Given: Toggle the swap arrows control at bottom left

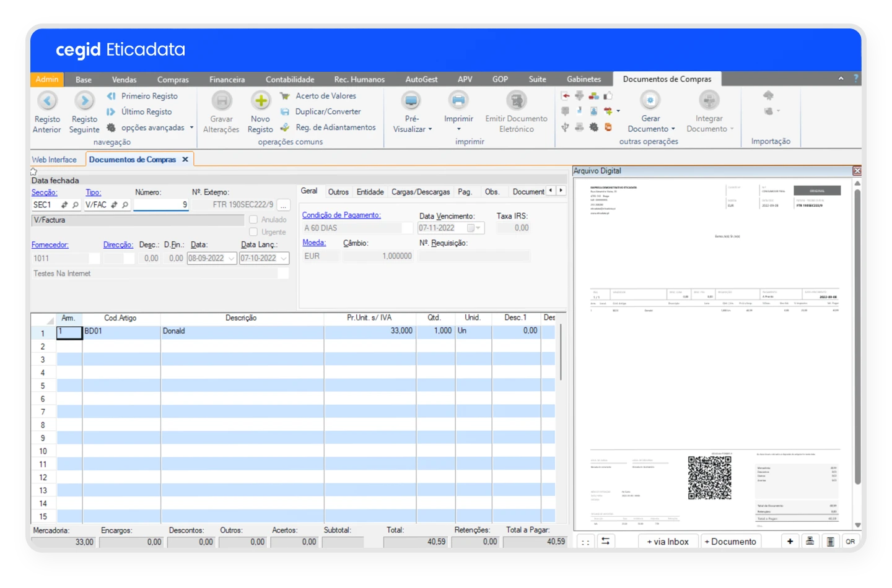Looking at the screenshot, I should click(x=606, y=541).
